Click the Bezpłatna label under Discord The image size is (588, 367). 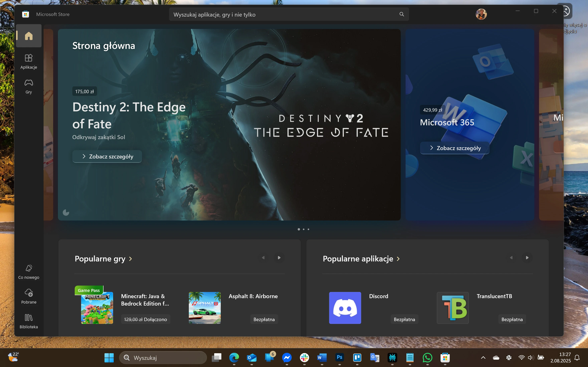tap(404, 320)
